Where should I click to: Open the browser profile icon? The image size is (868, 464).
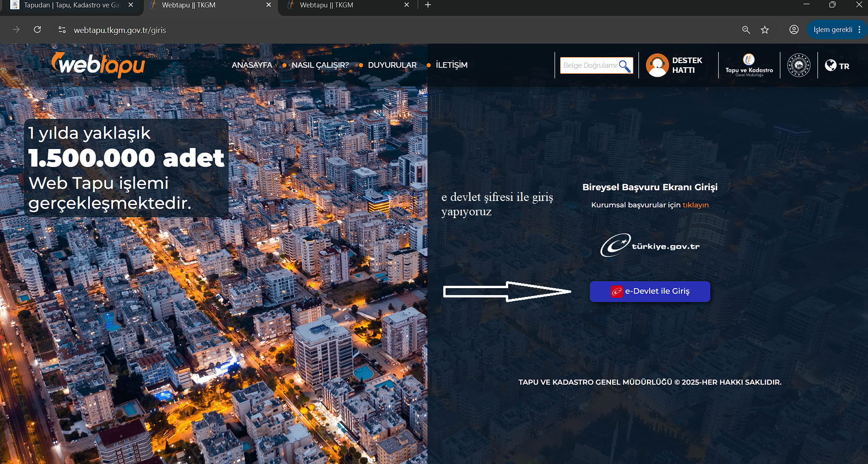[794, 30]
